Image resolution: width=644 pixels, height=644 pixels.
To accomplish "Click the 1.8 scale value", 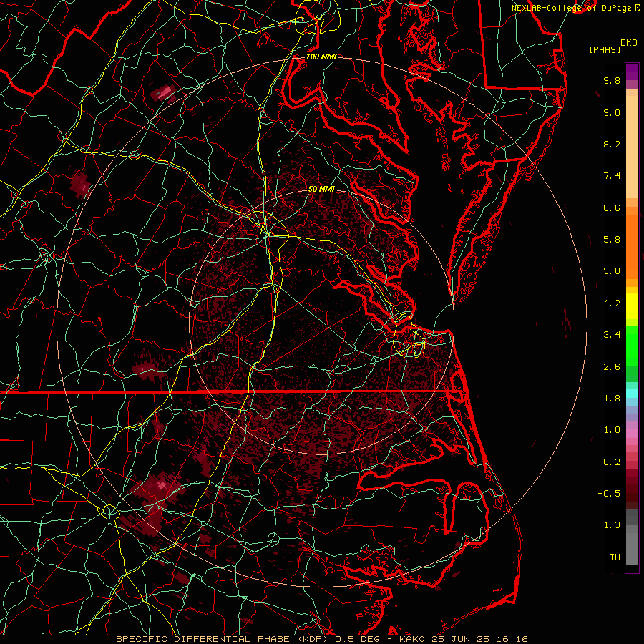I will tap(612, 399).
